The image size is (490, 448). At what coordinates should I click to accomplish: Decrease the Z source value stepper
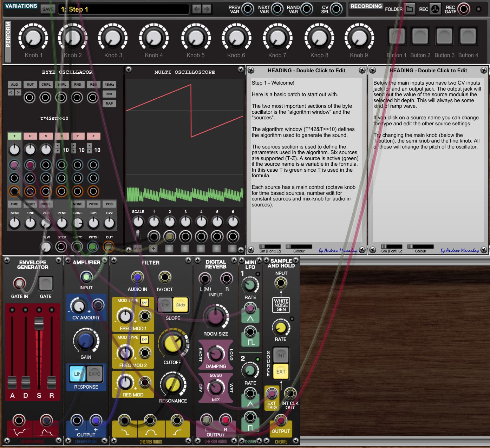(89, 151)
